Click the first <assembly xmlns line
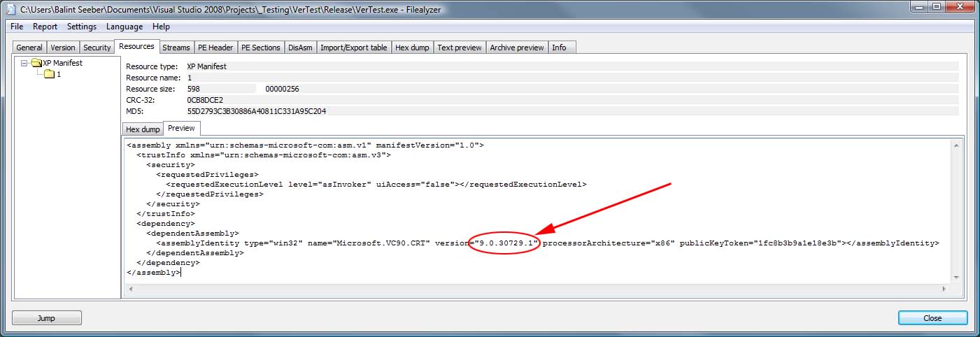 coord(306,145)
